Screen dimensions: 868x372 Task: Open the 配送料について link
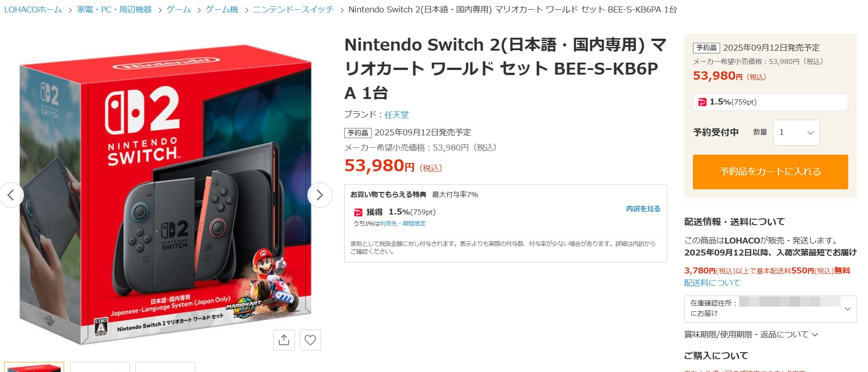[712, 283]
